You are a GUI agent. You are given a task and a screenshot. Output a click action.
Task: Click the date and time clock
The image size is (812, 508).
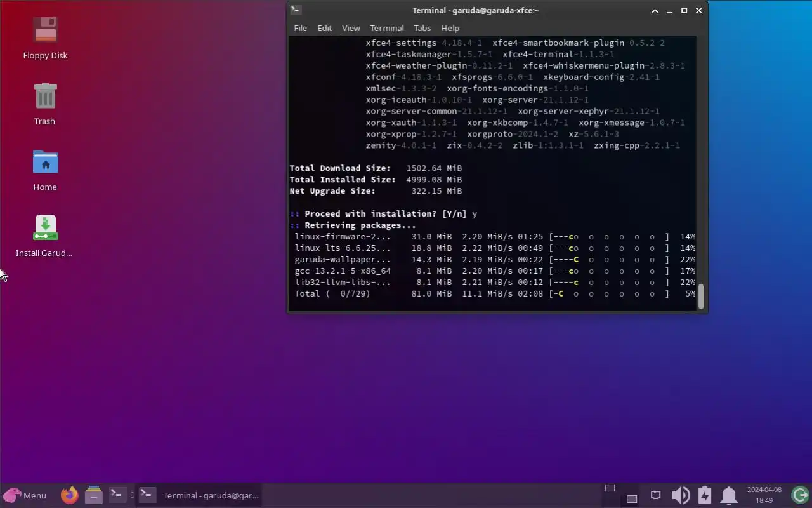[764, 495]
